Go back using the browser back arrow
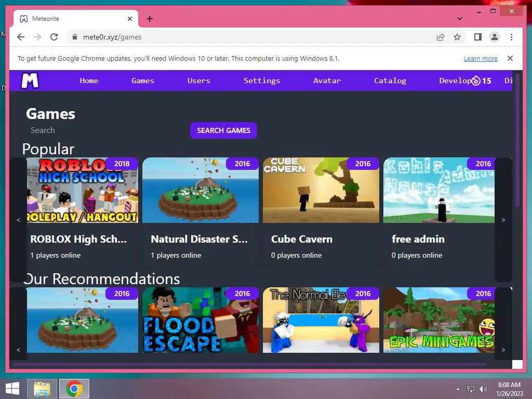 (21, 37)
